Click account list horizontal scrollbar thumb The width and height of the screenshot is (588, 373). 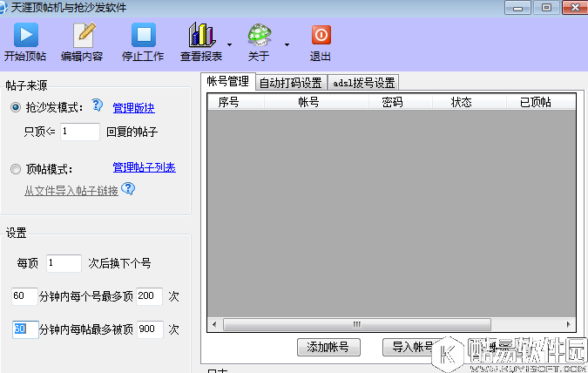pos(357,324)
